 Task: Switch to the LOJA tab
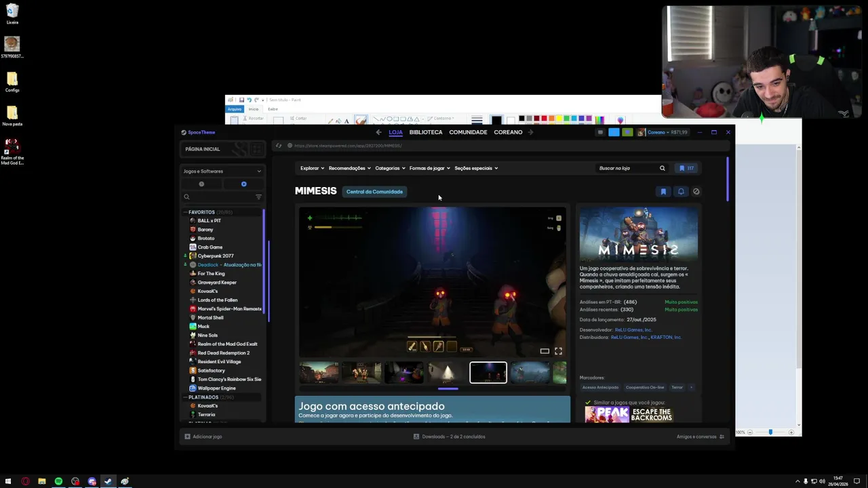point(395,132)
